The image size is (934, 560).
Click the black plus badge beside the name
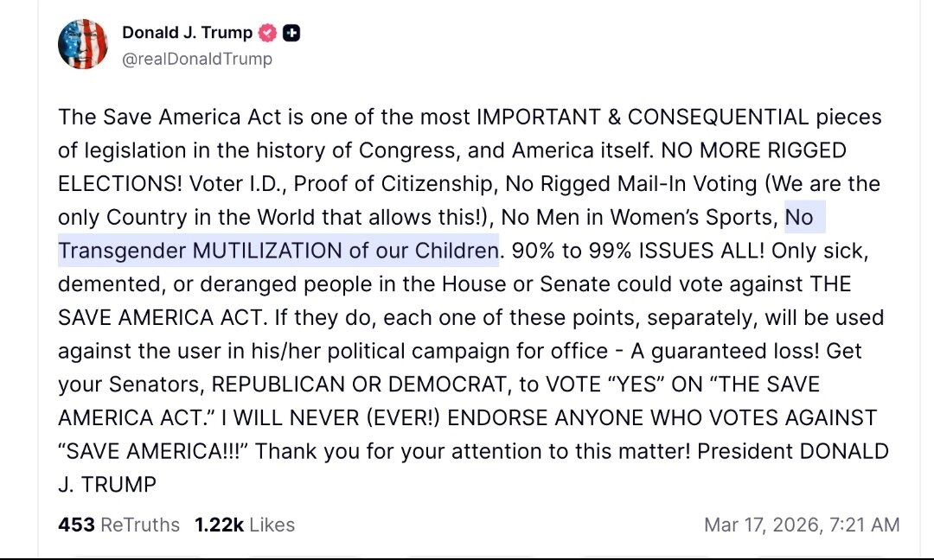pos(292,33)
